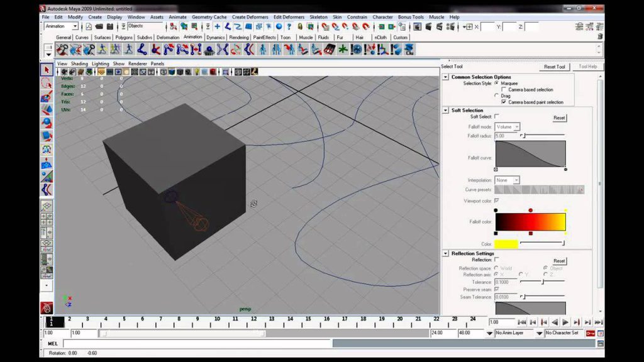Screen dimensions: 644x362
Task: Click the auto keyframe key icon
Action: pos(590,333)
